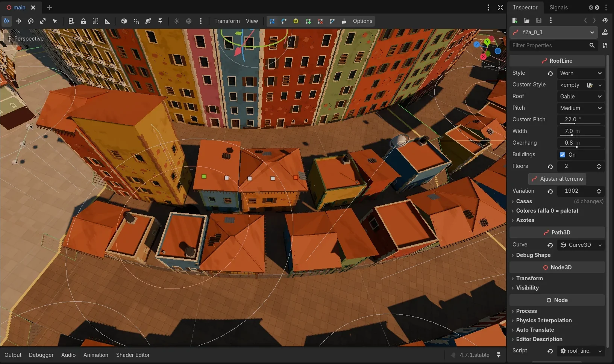Click the close curve icon
Image resolution: width=614 pixels, height=364 pixels.
pos(332,21)
